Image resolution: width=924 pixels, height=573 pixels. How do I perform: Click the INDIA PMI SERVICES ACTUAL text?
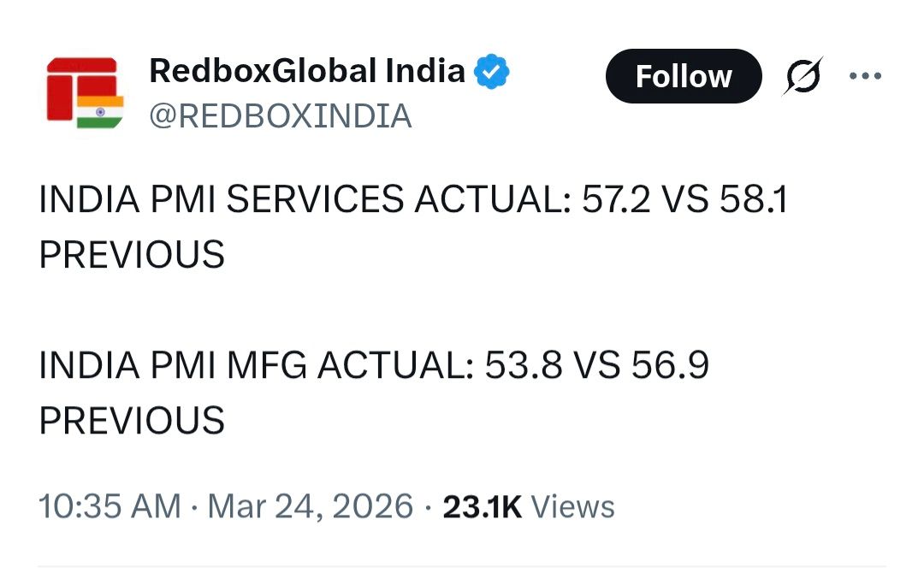(x=304, y=200)
